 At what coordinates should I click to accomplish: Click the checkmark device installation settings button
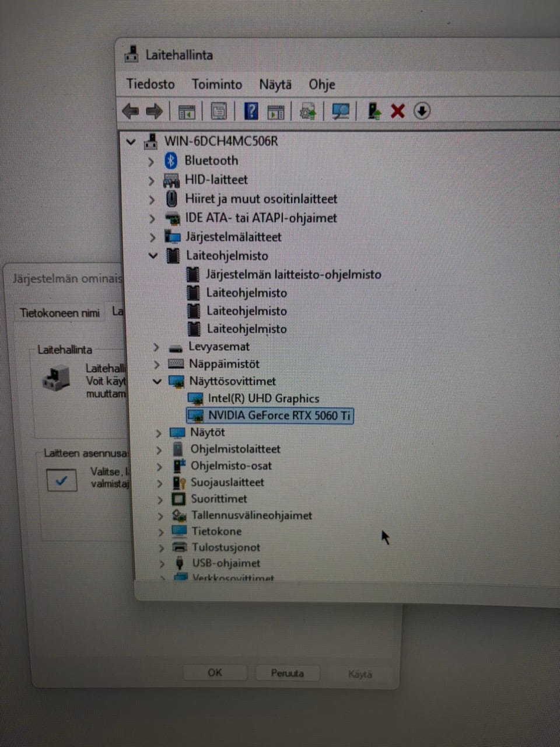[x=62, y=480]
